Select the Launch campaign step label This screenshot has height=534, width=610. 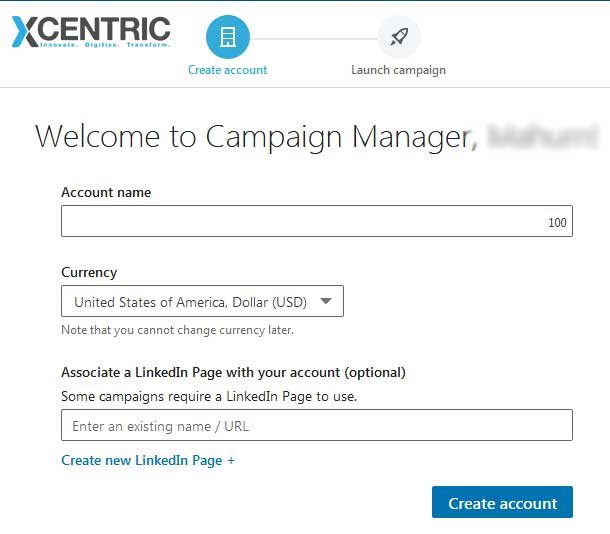tap(398, 70)
